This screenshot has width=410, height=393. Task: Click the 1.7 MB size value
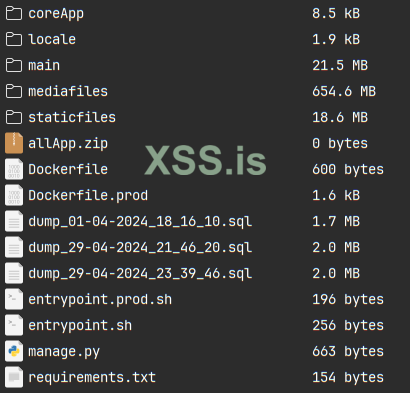336,221
